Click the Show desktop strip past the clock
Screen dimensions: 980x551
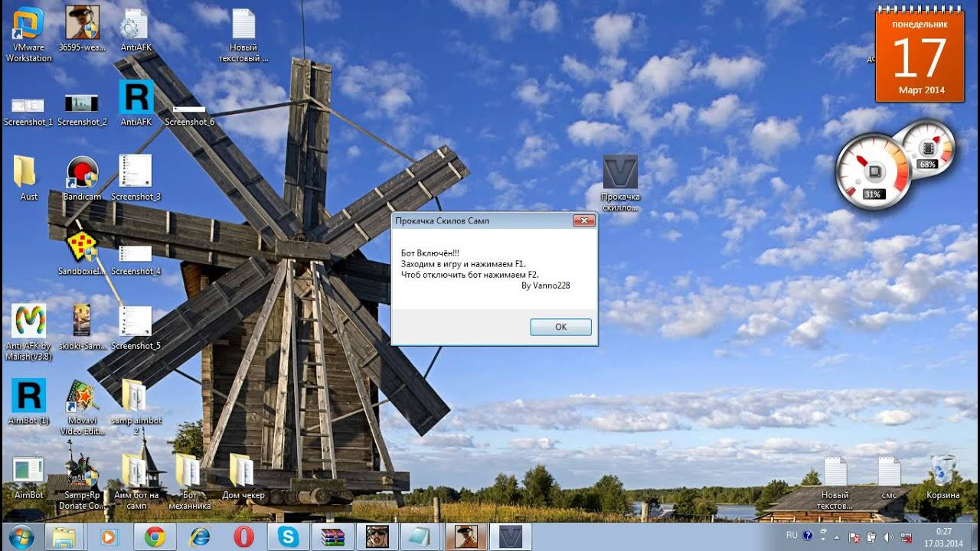[974, 536]
